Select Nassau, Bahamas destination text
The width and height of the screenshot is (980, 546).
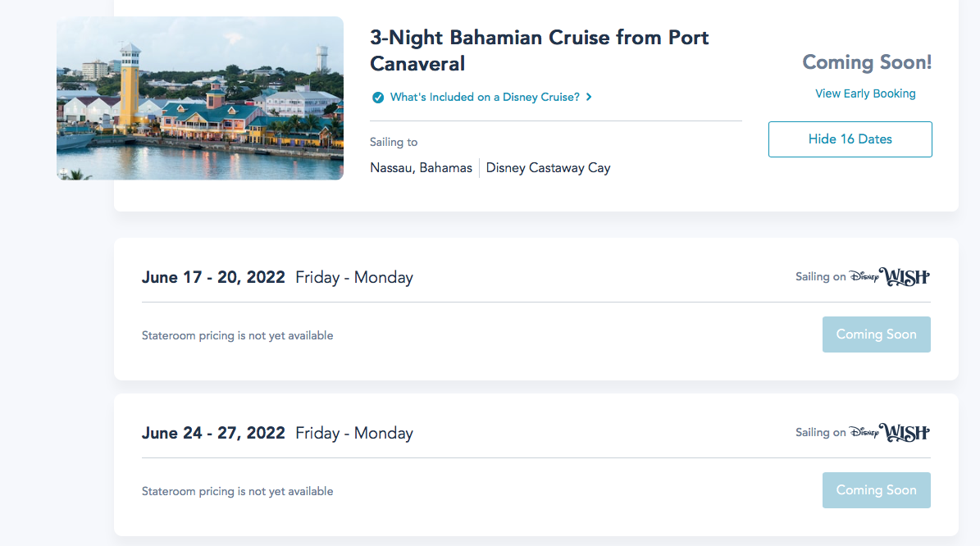pos(421,168)
